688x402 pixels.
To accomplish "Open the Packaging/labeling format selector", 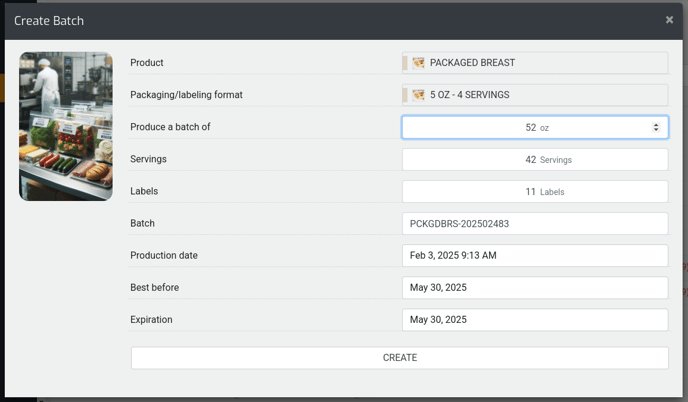I will [x=535, y=95].
